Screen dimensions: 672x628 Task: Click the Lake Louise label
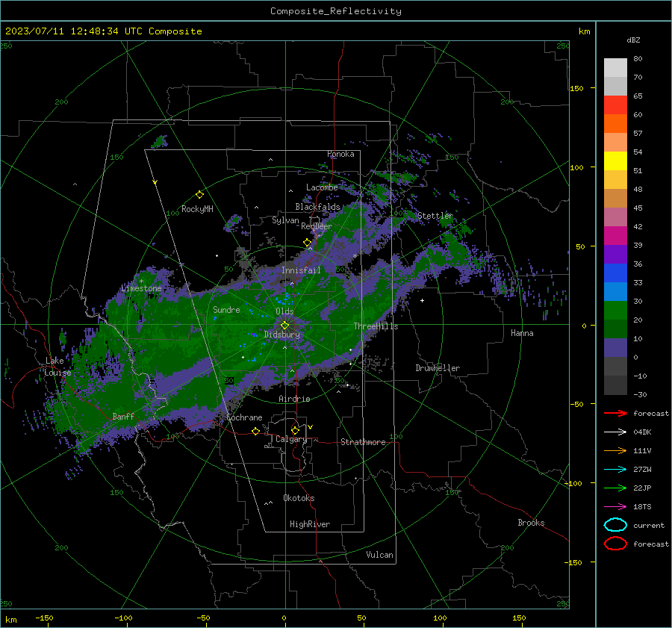(57, 367)
